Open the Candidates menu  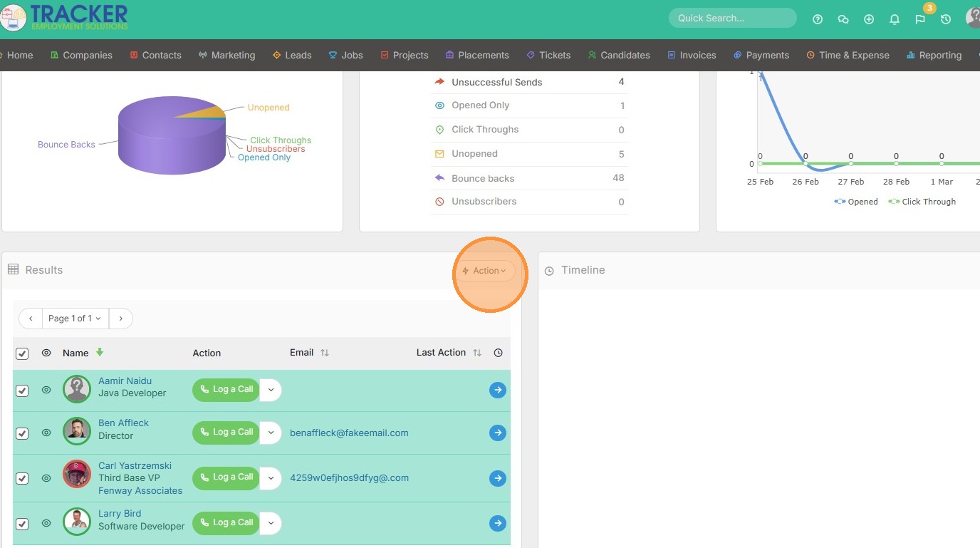619,55
